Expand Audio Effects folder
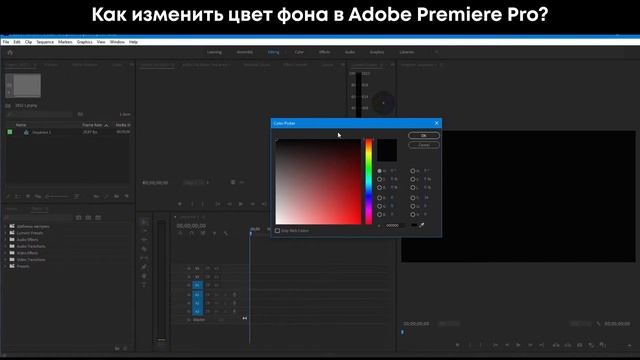The width and height of the screenshot is (640, 360). 6,240
